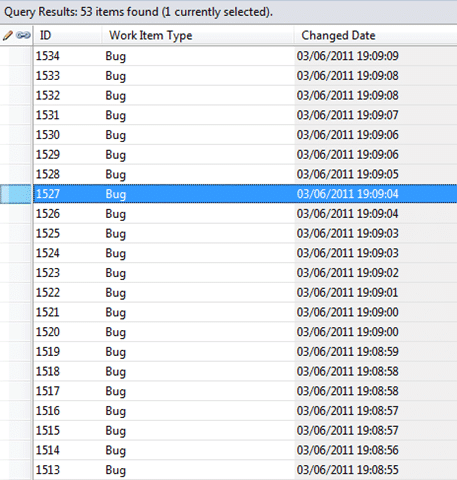Select work item 1526
The height and width of the screenshot is (480, 457).
tap(245, 213)
